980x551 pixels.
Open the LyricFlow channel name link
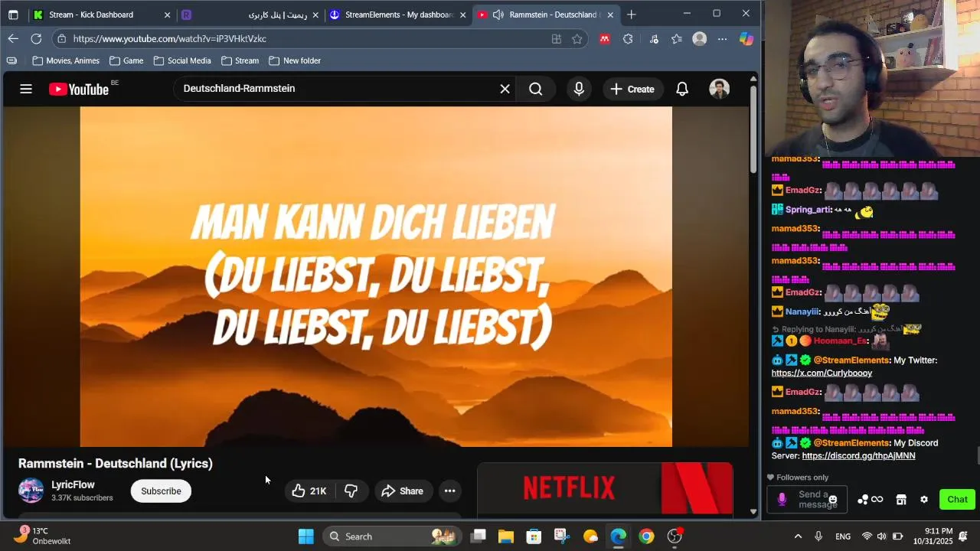73,484
